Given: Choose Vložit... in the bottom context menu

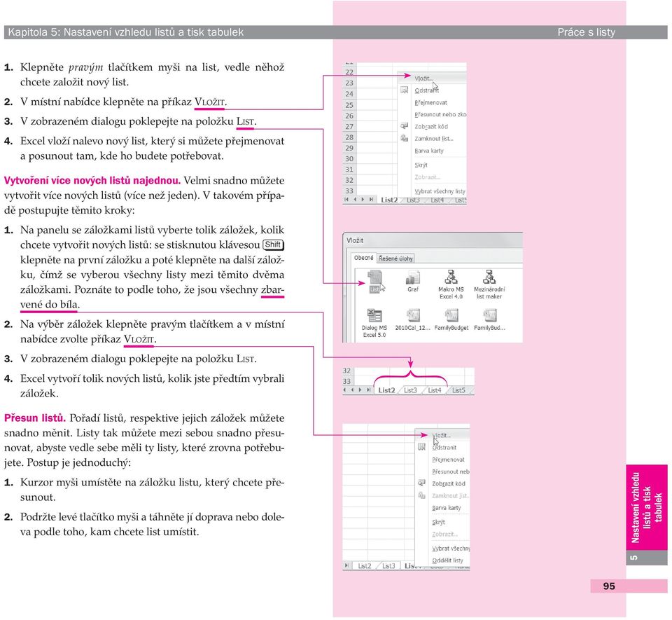Looking at the screenshot, I should [442, 435].
